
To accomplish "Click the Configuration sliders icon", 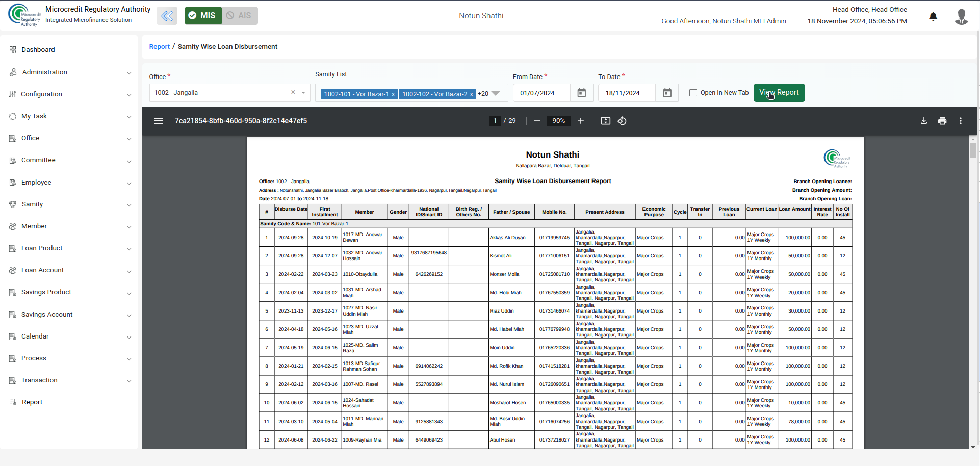I will coord(13,94).
